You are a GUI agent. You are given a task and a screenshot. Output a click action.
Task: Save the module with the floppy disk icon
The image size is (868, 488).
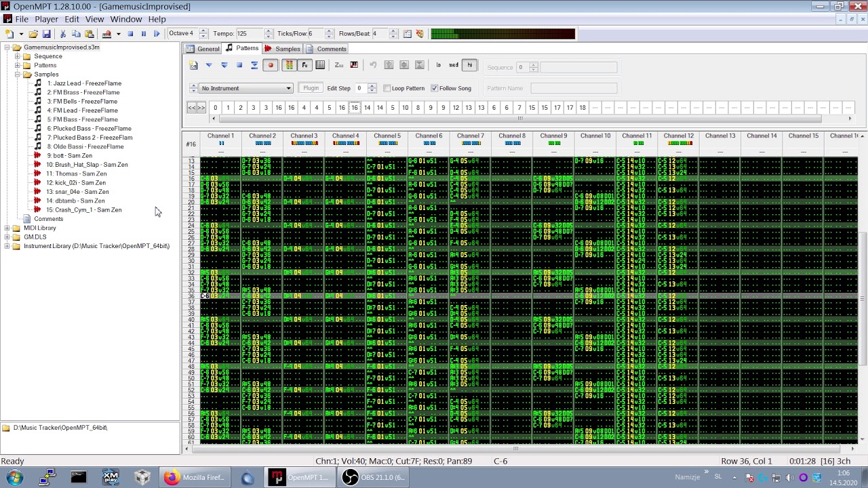pos(46,34)
